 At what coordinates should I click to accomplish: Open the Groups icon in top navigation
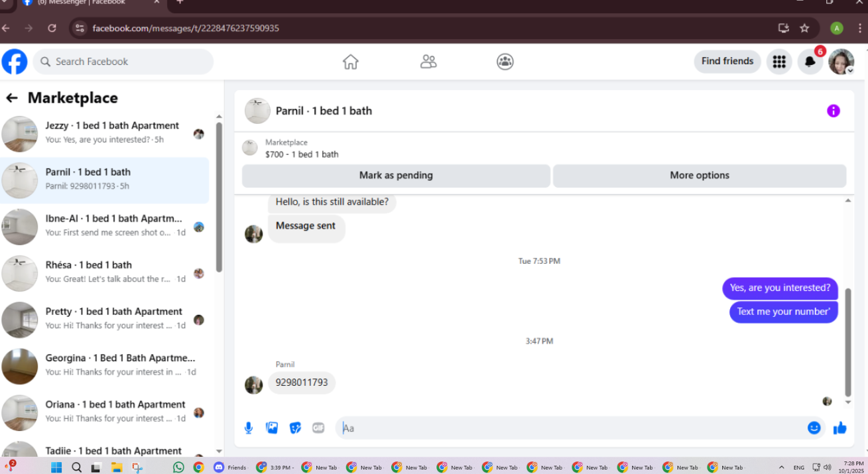(505, 62)
